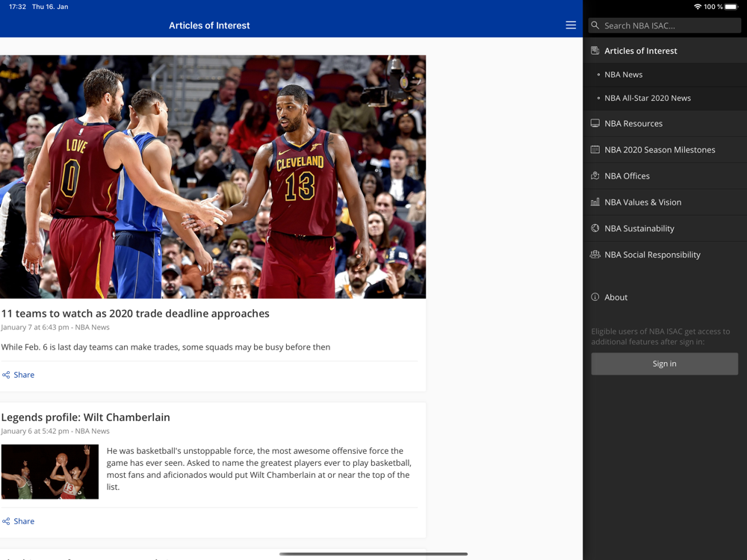747x560 pixels.
Task: Check the battery status icon
Action: 731,7
